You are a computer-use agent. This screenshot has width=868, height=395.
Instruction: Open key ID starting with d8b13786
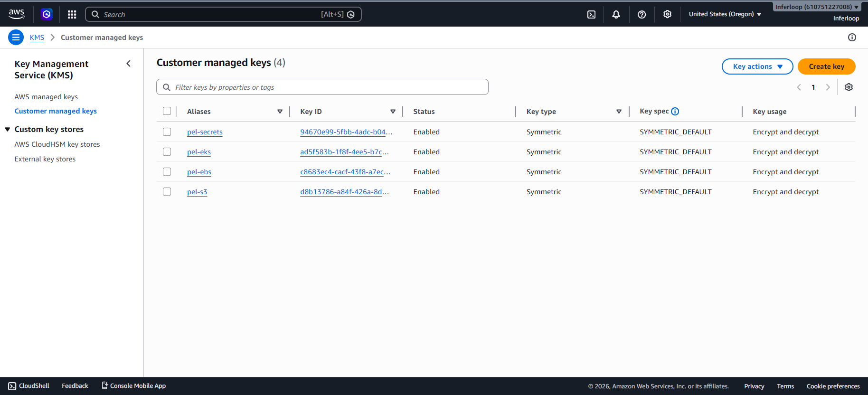coord(344,192)
